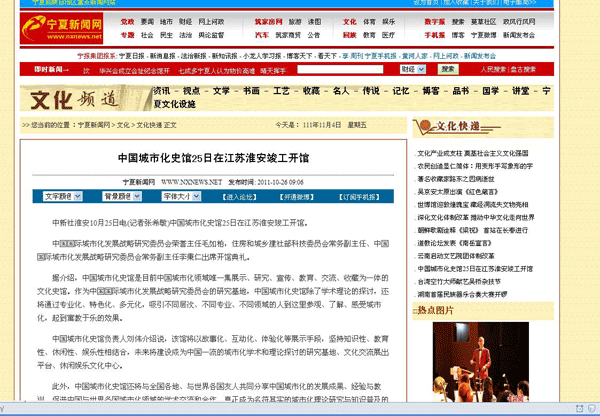Open the 娱乐 link in the top navigation
Screen dimensions: 600x416
(x=388, y=22)
